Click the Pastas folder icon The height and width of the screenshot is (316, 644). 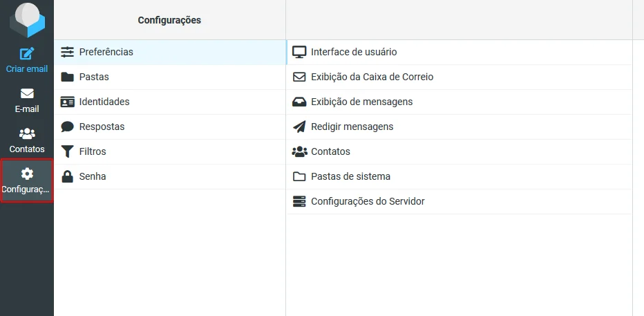[x=67, y=77]
